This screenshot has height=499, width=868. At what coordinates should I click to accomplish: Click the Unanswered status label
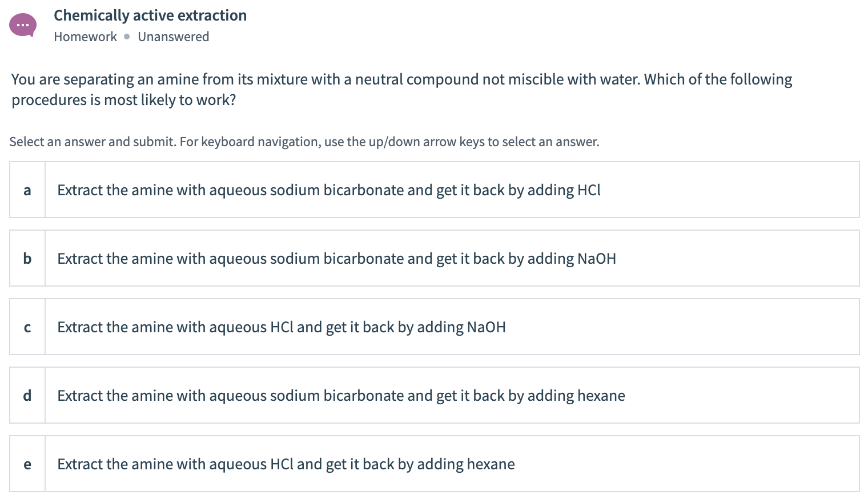(x=173, y=37)
